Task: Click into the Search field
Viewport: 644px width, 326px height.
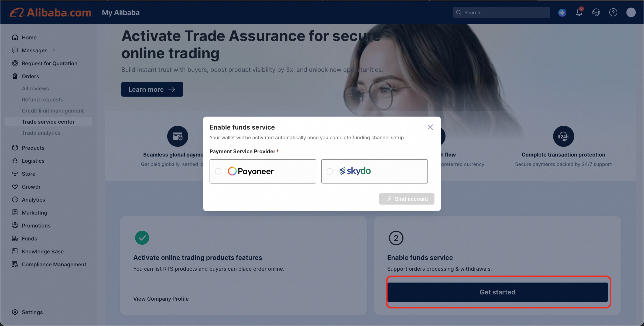Action: tap(502, 12)
